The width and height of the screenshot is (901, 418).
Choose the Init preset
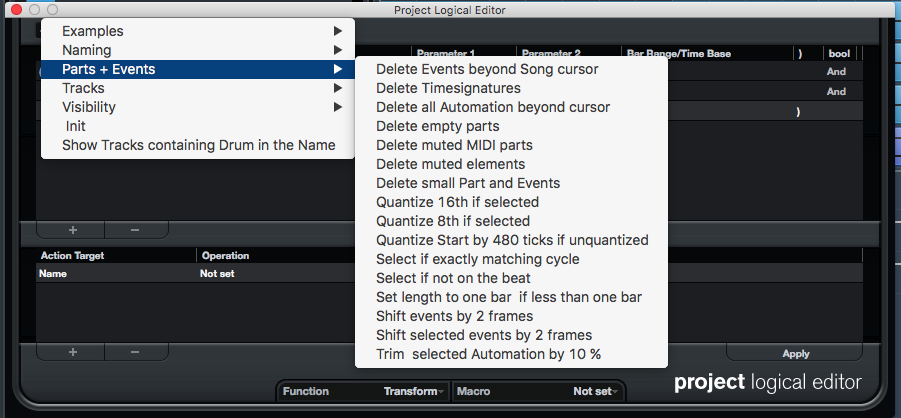click(76, 126)
